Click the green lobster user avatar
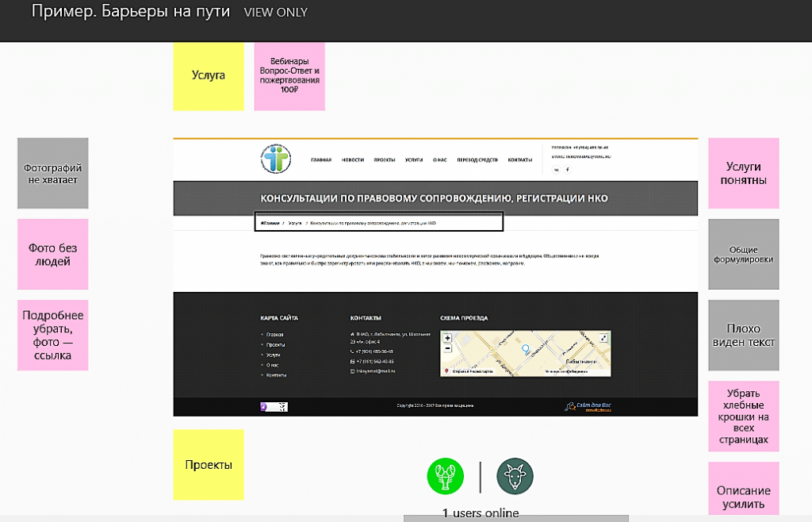The image size is (812, 522). [446, 476]
